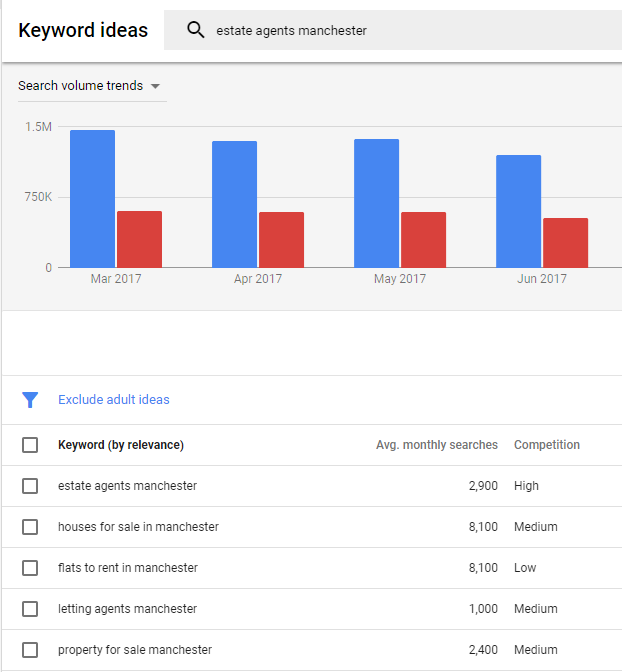Toggle the select-all keywords header checkbox
The width and height of the screenshot is (622, 672).
30,445
